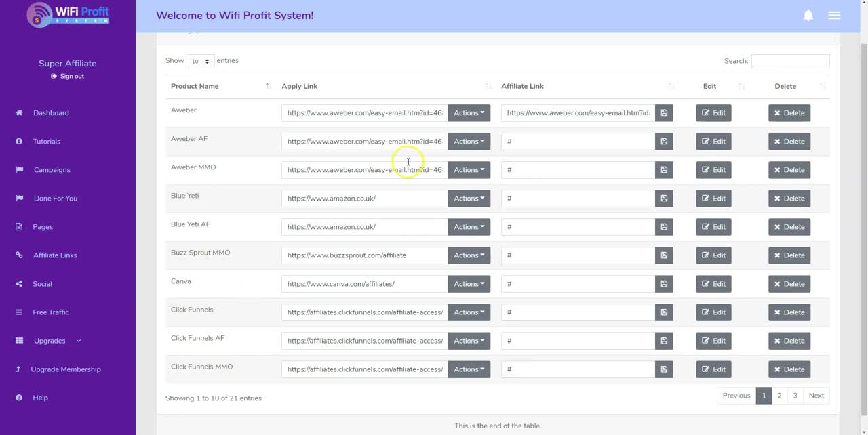Save the Canva affiliate link via disk icon
868x435 pixels.
(664, 284)
